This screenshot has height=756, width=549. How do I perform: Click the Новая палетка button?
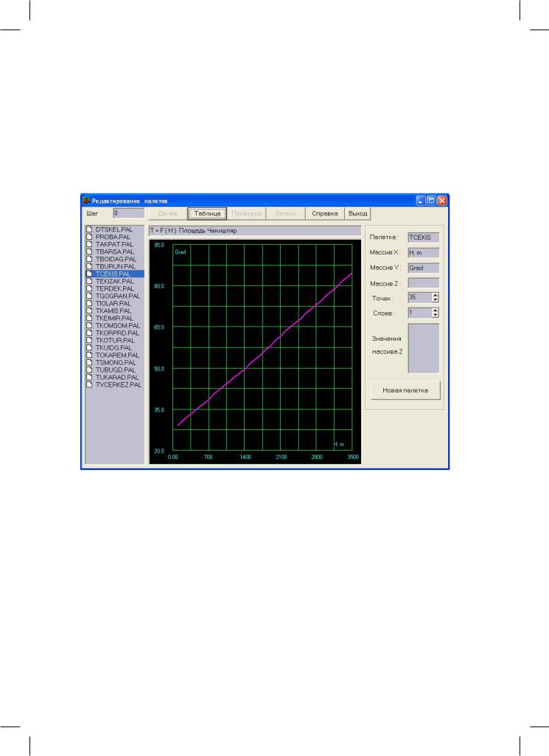[x=405, y=390]
